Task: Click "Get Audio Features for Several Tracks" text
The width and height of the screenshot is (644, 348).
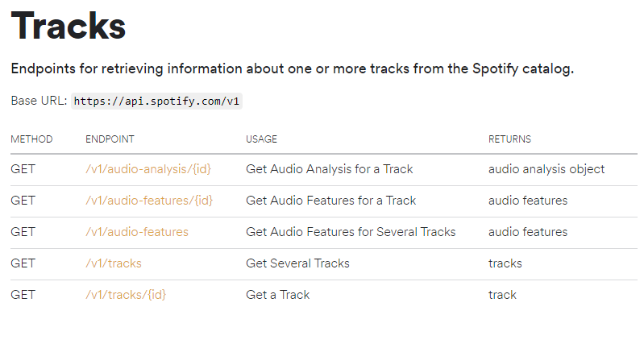Action: coord(351,232)
